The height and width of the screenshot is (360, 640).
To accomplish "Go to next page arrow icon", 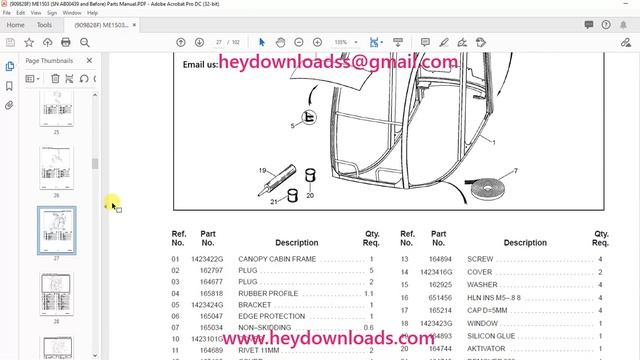I will click(199, 42).
